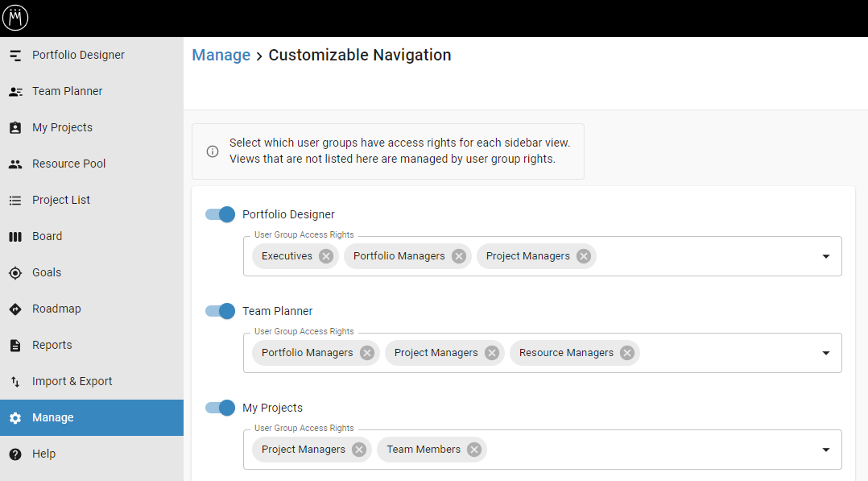Remove Executives chip from Portfolio Designer
Screen dimensions: 868x481
click(326, 256)
